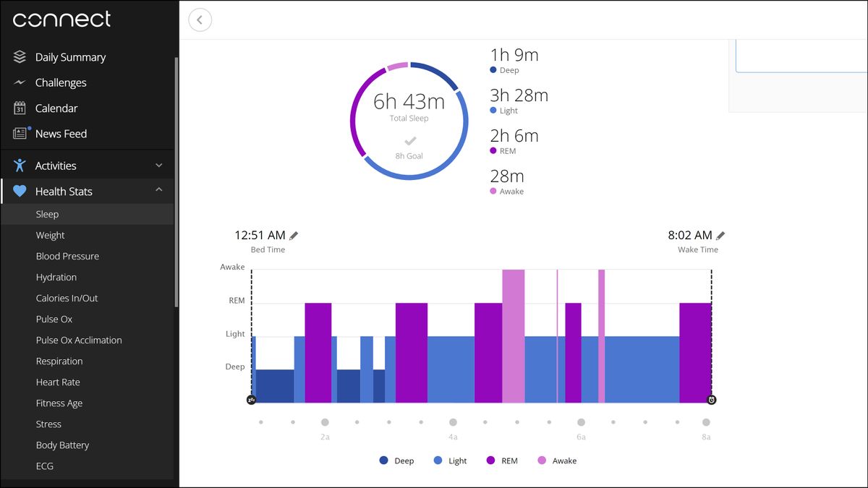Viewport: 868px width, 488px height.
Task: Toggle REM series in chart legend
Action: tap(502, 461)
